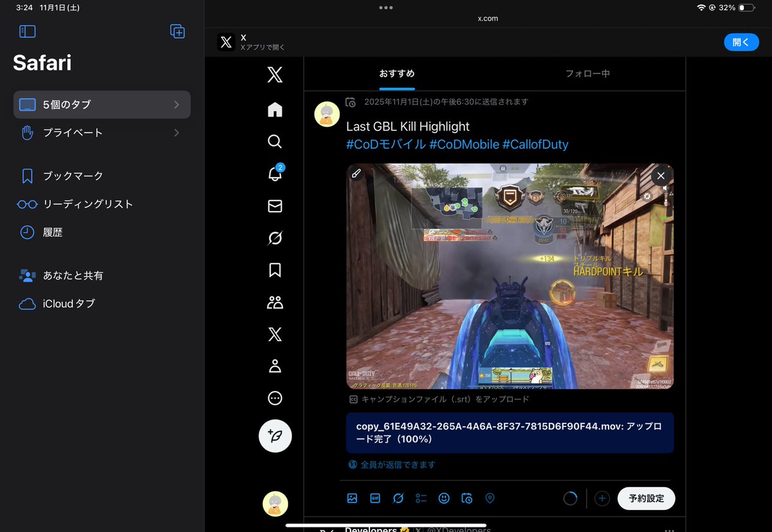Tap the X logo atop navigation rail
Viewport: 772px width, 532px height.
tap(275, 75)
